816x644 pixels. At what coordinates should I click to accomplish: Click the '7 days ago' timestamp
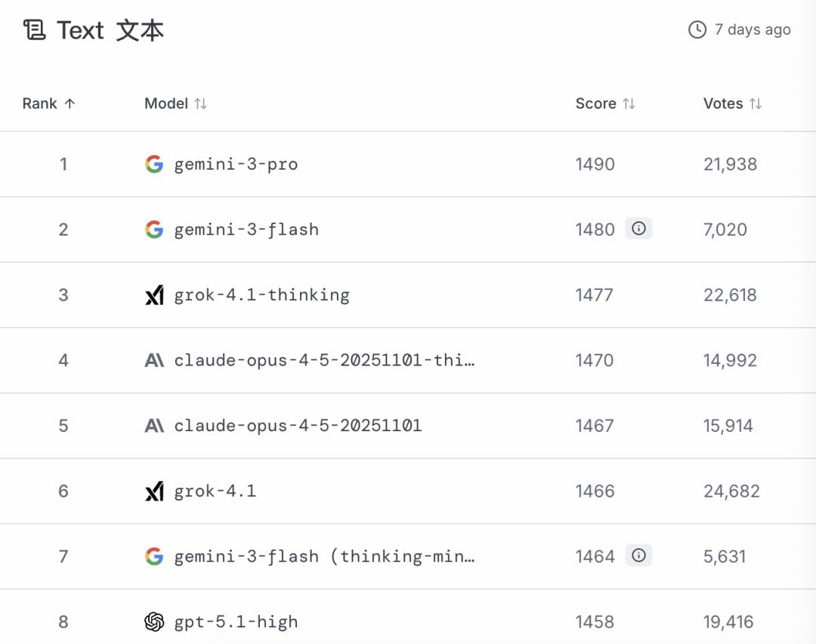click(x=753, y=29)
